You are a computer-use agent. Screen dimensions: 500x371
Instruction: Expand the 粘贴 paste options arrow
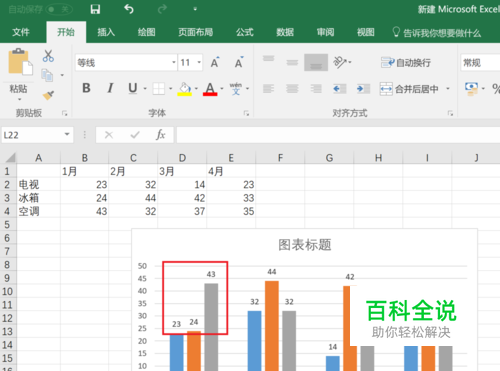click(x=19, y=99)
